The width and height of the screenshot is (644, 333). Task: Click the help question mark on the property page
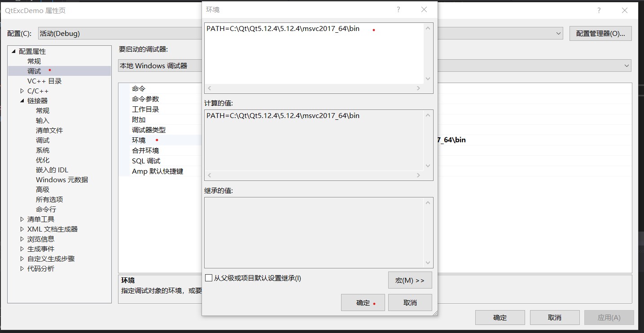[600, 10]
